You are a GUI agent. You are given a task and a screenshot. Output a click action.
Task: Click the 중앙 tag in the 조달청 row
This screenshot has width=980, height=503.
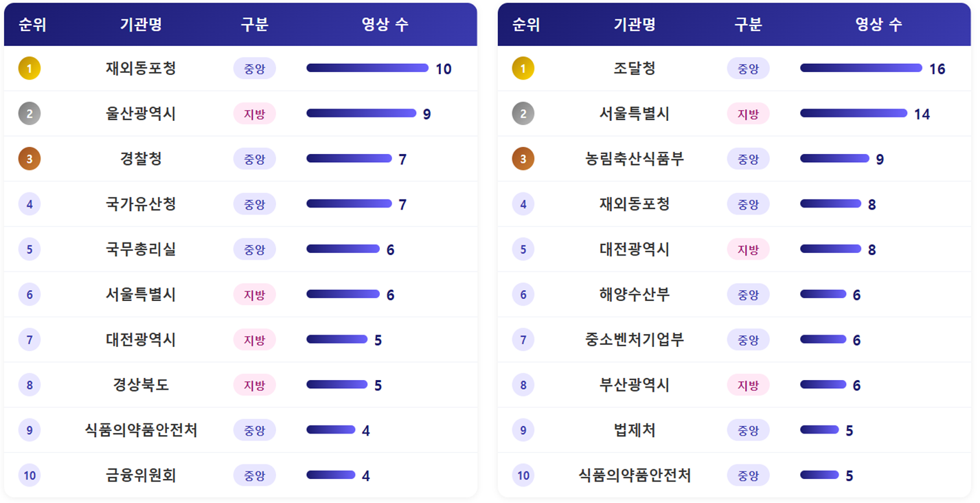point(748,68)
